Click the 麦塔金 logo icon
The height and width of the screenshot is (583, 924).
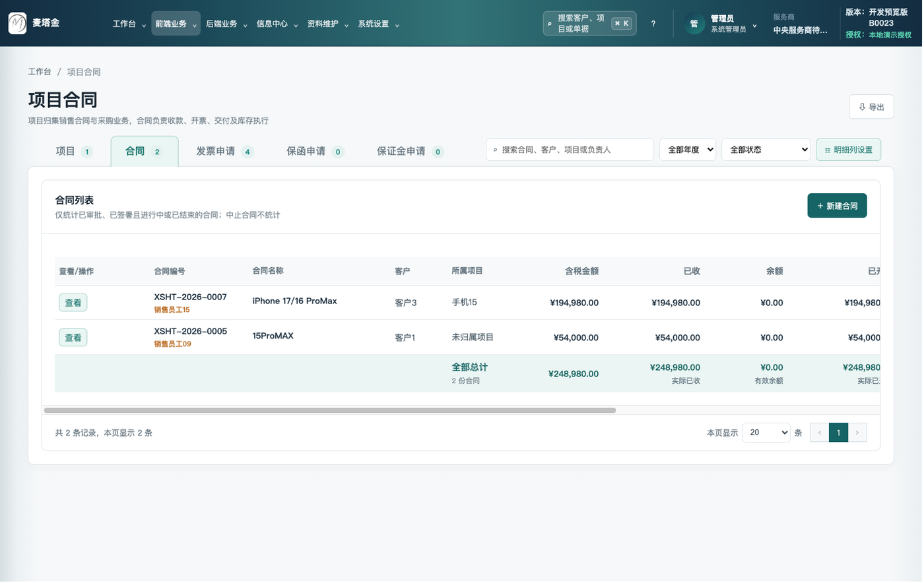click(x=18, y=23)
